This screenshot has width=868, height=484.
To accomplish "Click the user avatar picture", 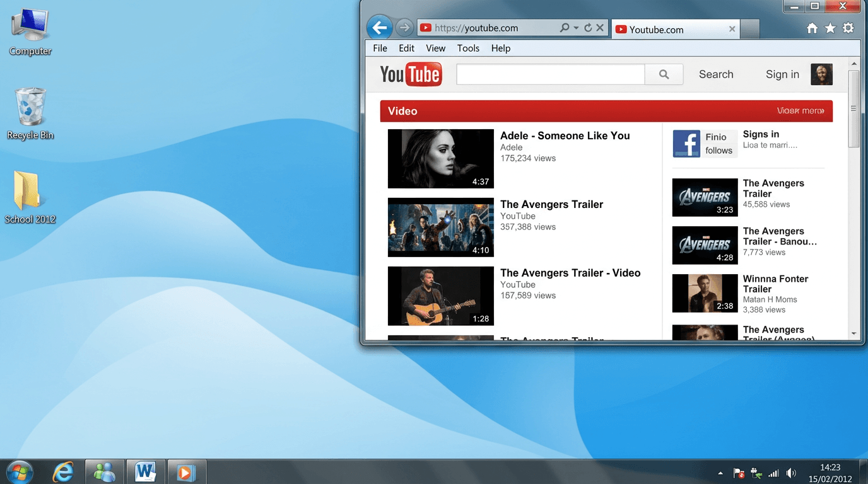I will 821,74.
